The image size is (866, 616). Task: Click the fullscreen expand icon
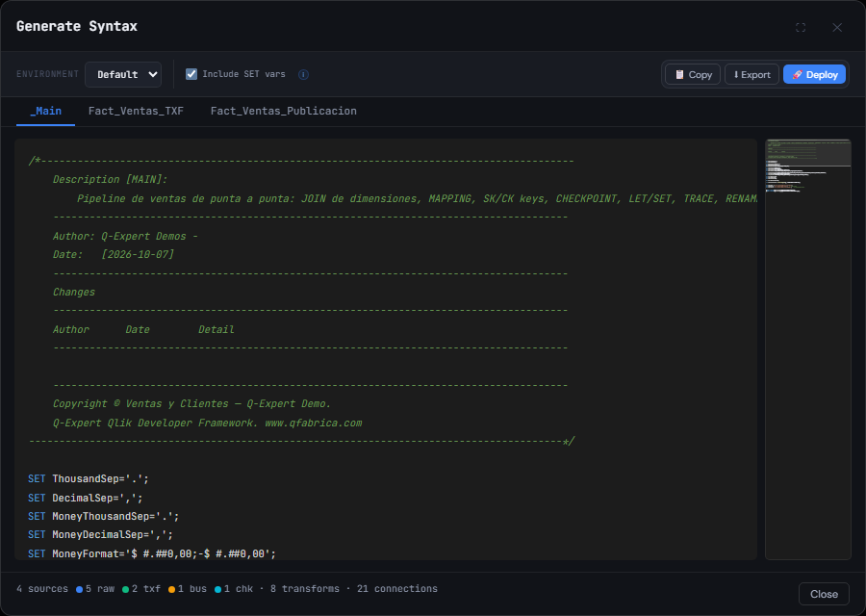[801, 27]
